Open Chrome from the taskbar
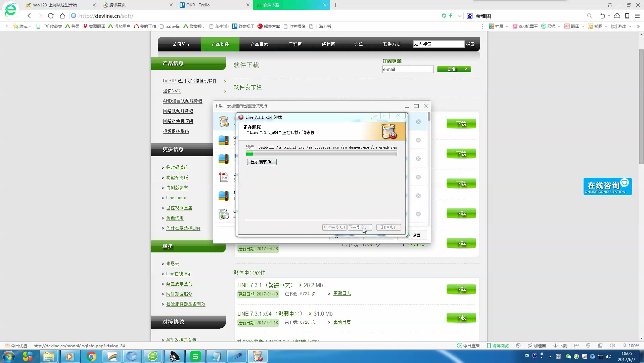Image resolution: width=644 pixels, height=363 pixels. [91, 356]
